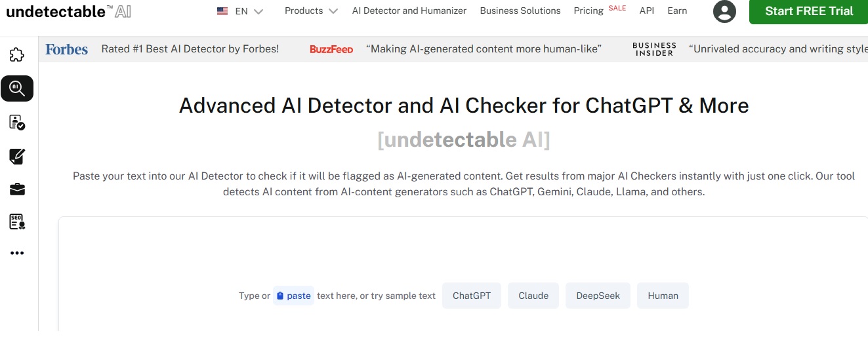Open the SEO document sidebar icon
The width and height of the screenshot is (868, 348).
(17, 222)
